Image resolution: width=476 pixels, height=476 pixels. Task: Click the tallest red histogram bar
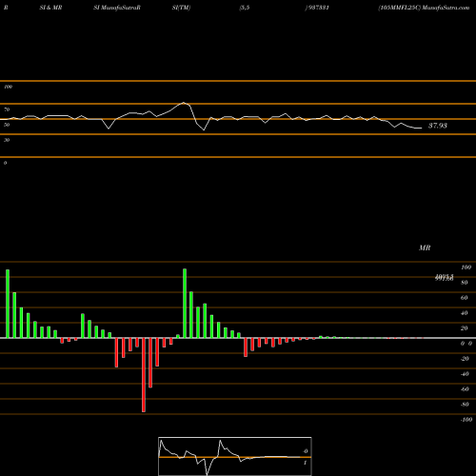point(144,375)
